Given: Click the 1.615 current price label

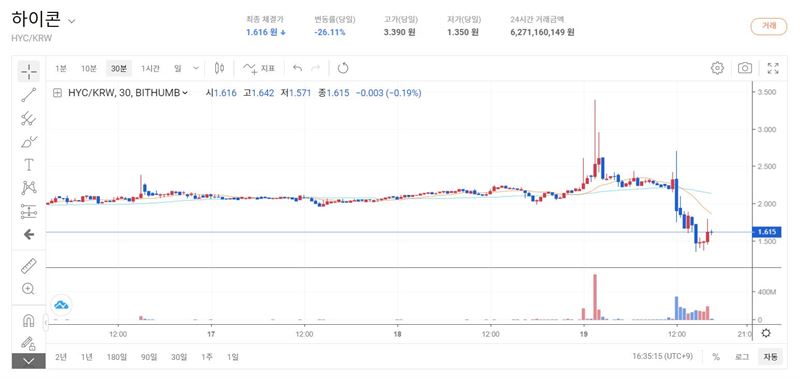Looking at the screenshot, I should 767,232.
